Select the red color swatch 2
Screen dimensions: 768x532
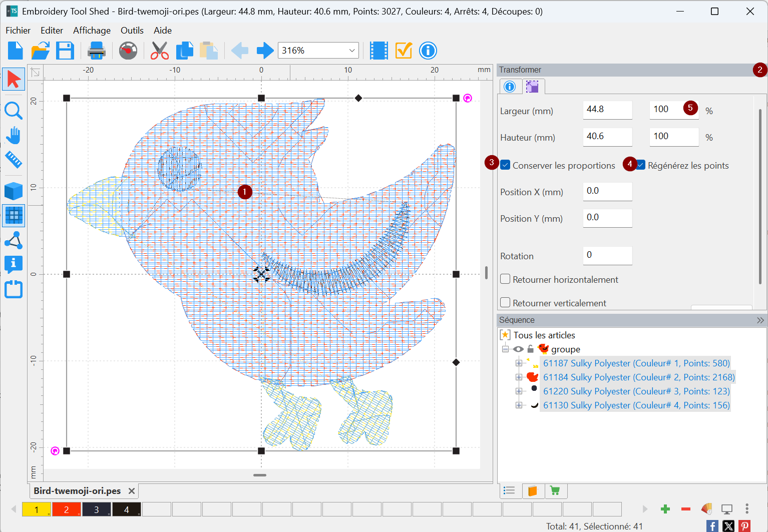(66, 509)
